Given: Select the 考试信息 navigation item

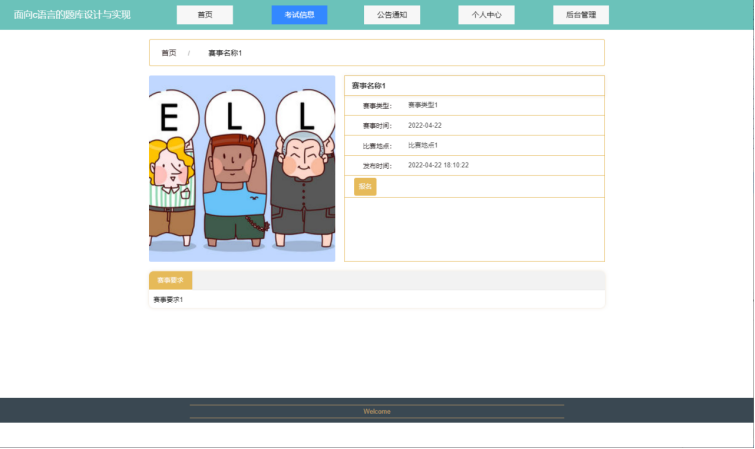Looking at the screenshot, I should pyautogui.click(x=299, y=15).
